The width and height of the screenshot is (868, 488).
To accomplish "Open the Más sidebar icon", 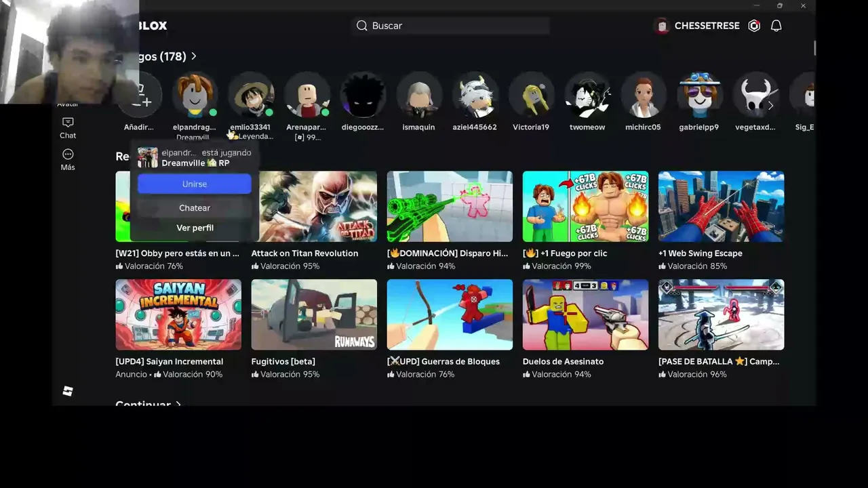I will point(68,155).
